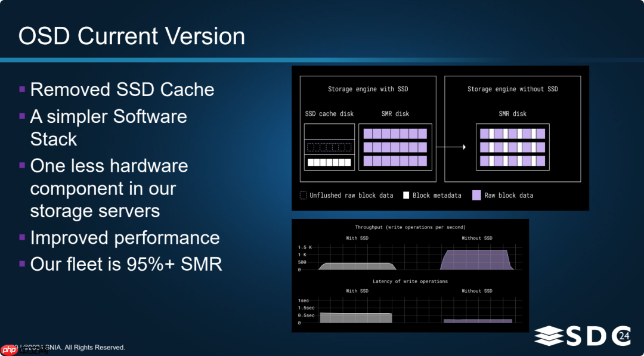This screenshot has height=356, width=644.
Task: Select the 'Our fleet is 95%+ SMR' text
Action: (126, 264)
